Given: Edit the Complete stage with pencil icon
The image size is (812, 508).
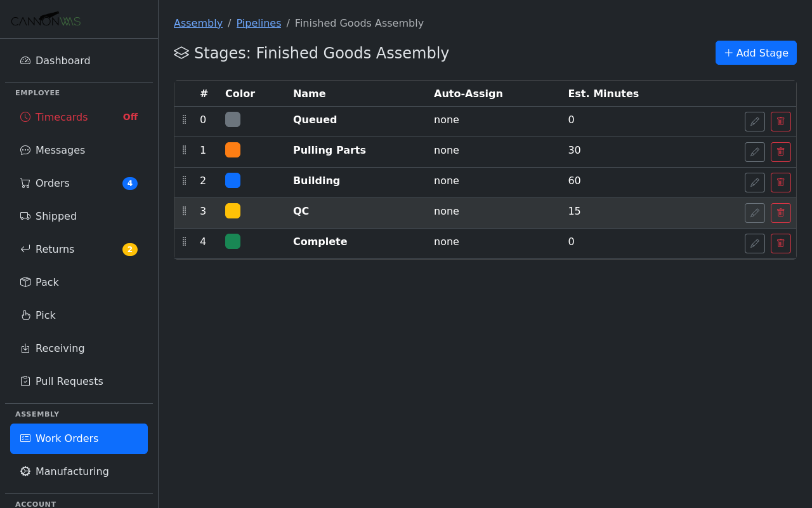Looking at the screenshot, I should coord(754,243).
